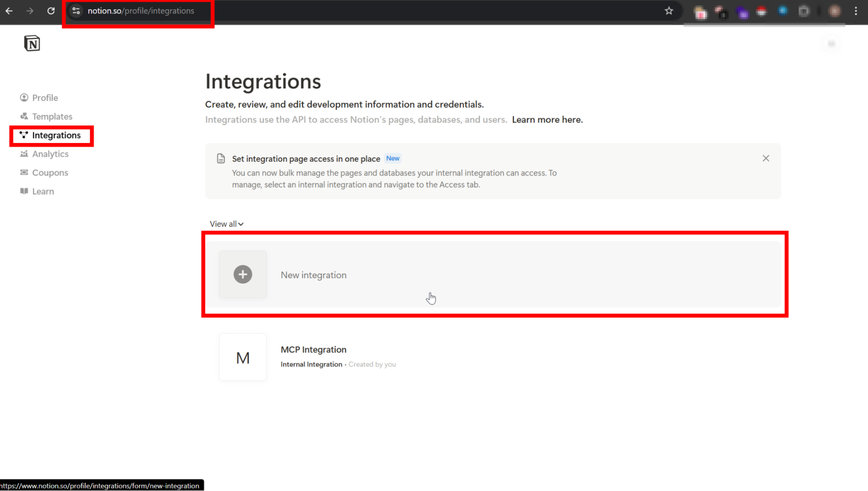Click the Templates sidebar icon
Screen dimensions: 868x491
click(24, 116)
